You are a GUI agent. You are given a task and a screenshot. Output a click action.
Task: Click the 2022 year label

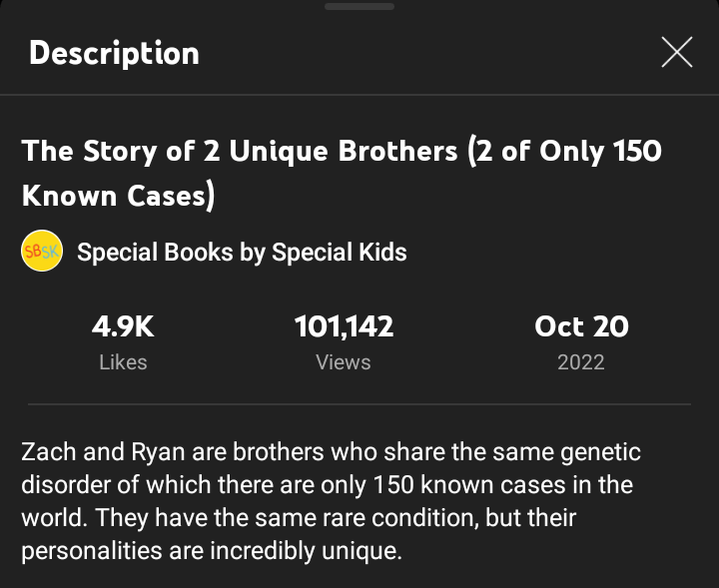[x=581, y=362]
